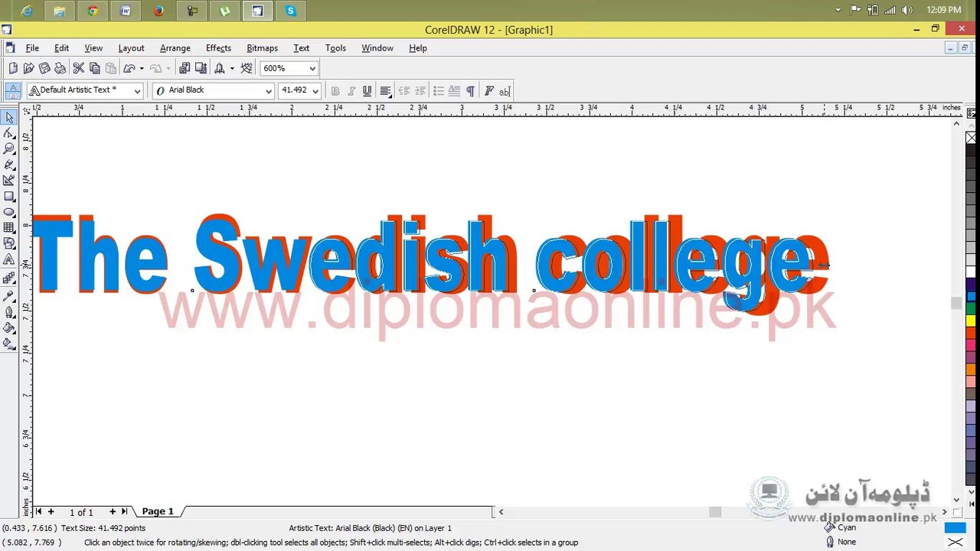
Task: Click the Open file icon
Action: point(28,68)
